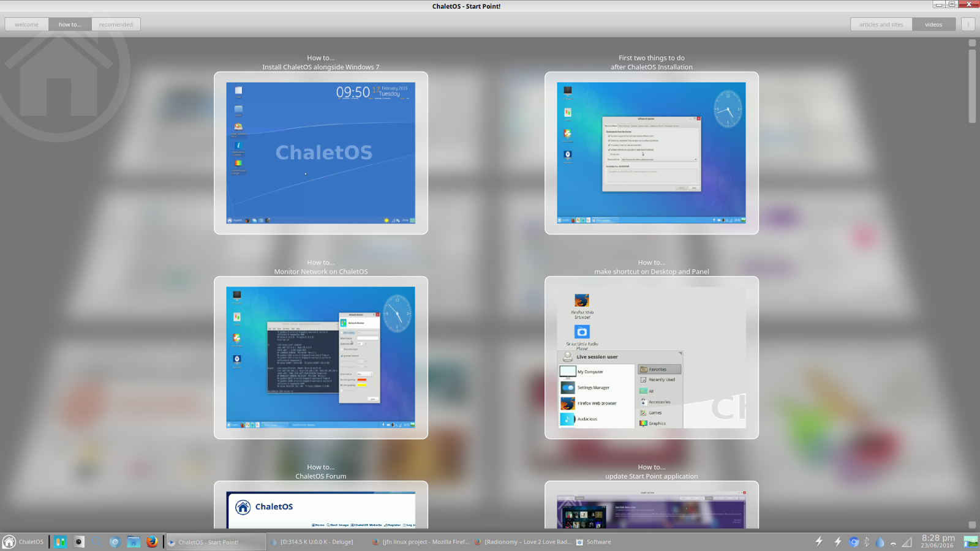This screenshot has height=551, width=980.
Task: Open the Bluetooth tray icon
Action: click(867, 542)
